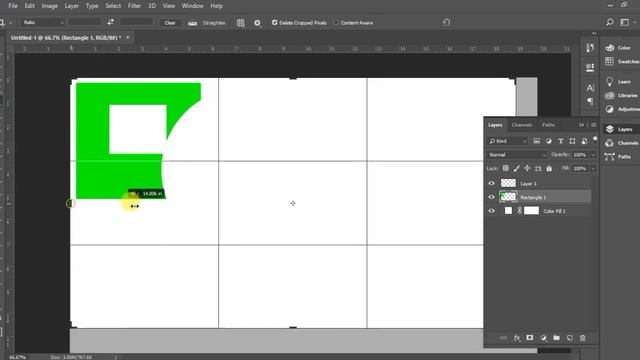Filter layers by shape kind
Screen dimensions: 640x360
pyautogui.click(x=572, y=141)
